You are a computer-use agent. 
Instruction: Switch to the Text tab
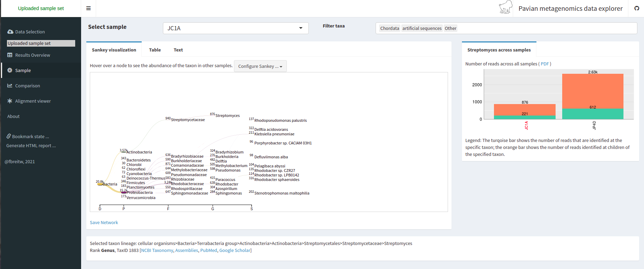[178, 50]
